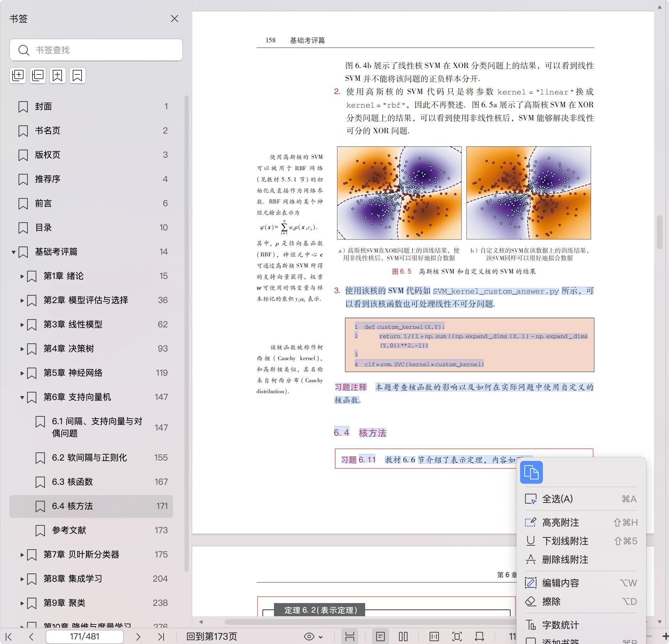The image size is (669, 644).
Task: Toggle single-page view mode
Action: tap(380, 637)
